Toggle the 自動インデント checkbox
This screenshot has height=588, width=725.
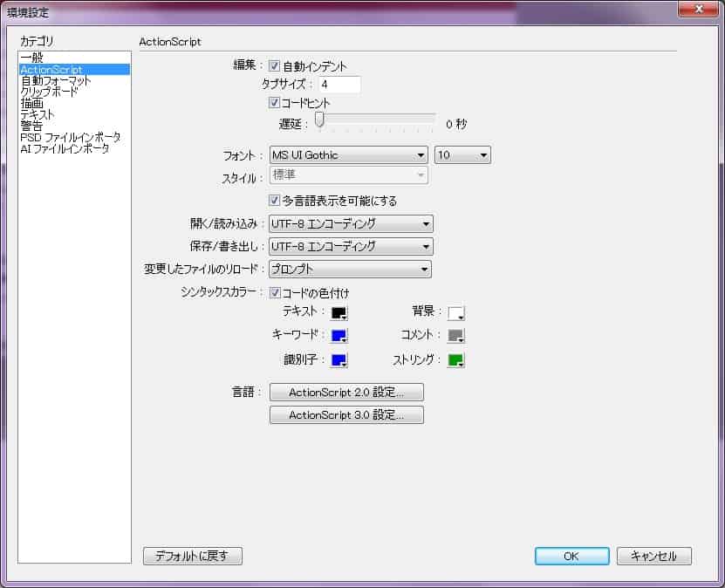click(274, 66)
